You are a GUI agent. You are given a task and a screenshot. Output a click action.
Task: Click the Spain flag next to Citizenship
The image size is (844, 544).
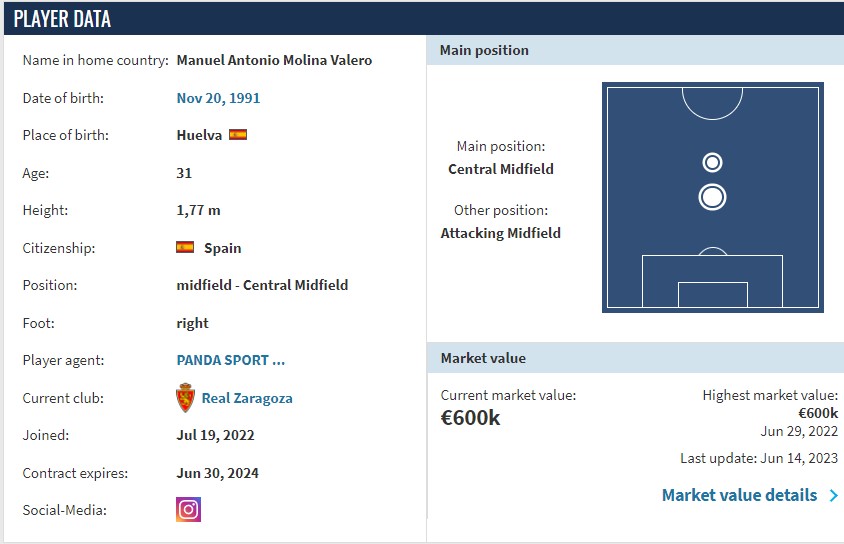tap(185, 248)
